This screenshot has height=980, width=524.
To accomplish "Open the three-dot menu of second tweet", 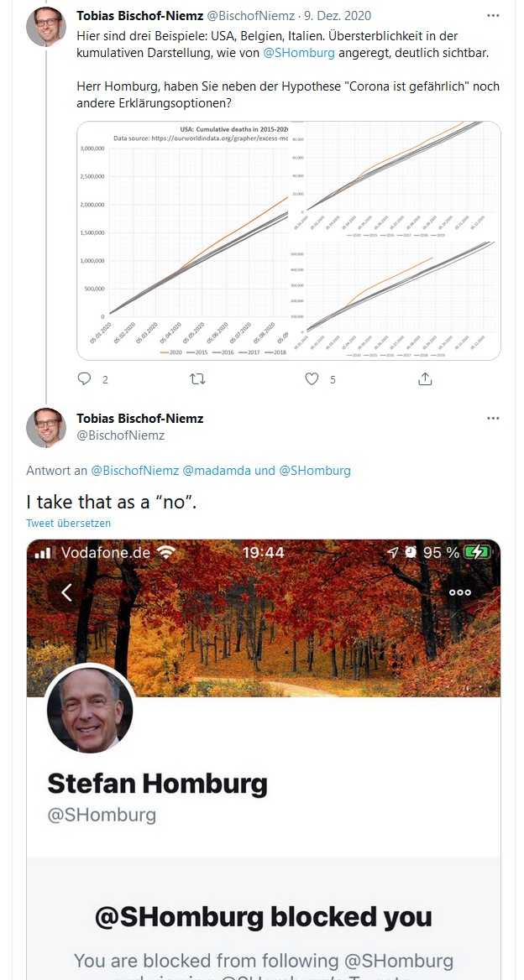I will coord(493,418).
